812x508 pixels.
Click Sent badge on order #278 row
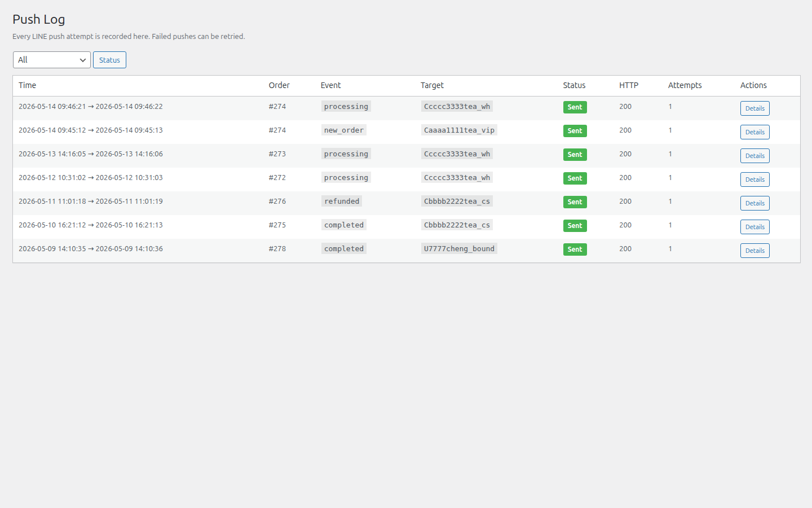575,249
